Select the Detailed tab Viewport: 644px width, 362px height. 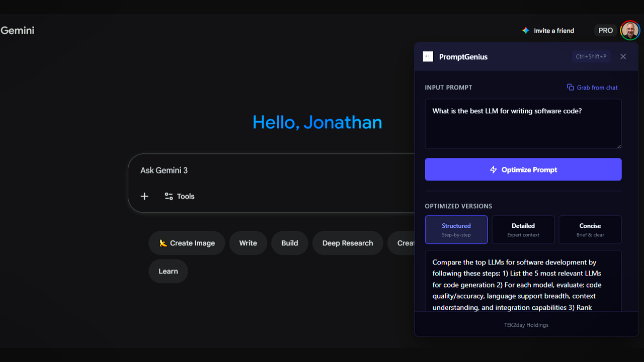pos(523,230)
